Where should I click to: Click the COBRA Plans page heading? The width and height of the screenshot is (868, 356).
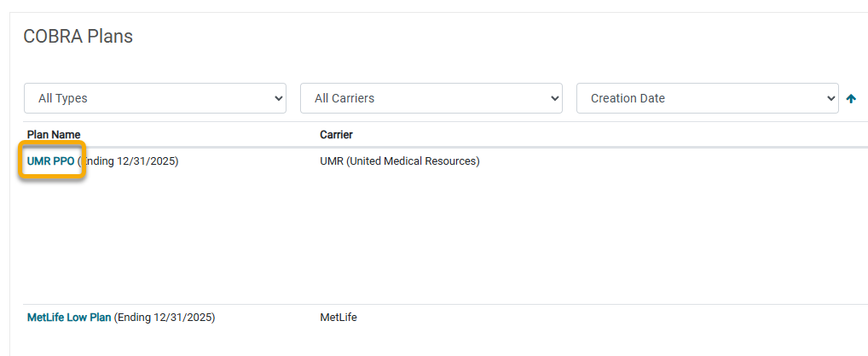tap(78, 37)
